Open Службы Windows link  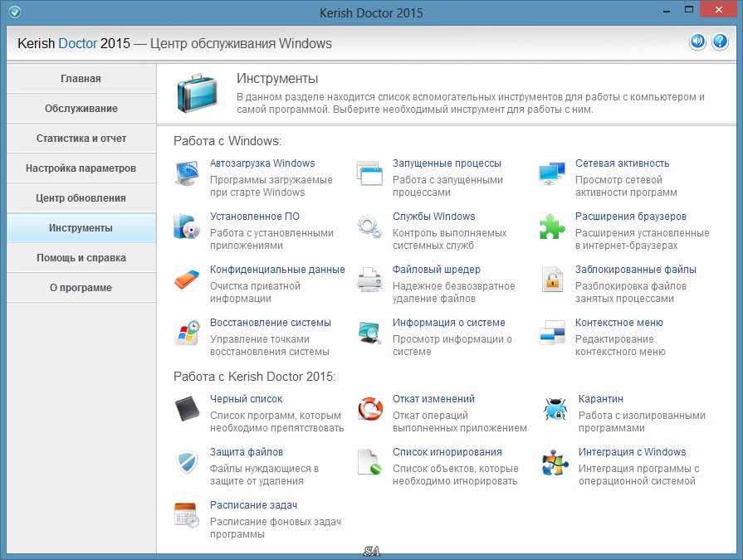(433, 217)
